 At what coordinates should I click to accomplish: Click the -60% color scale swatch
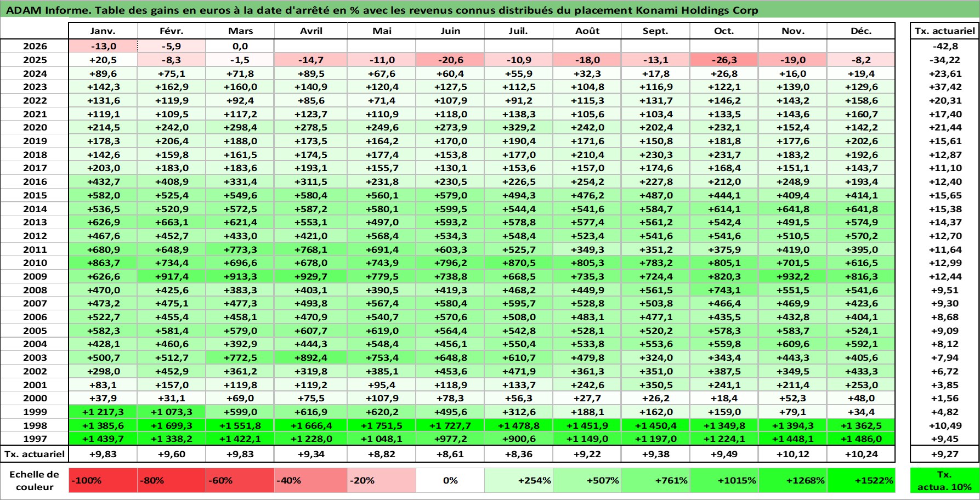tap(240, 480)
